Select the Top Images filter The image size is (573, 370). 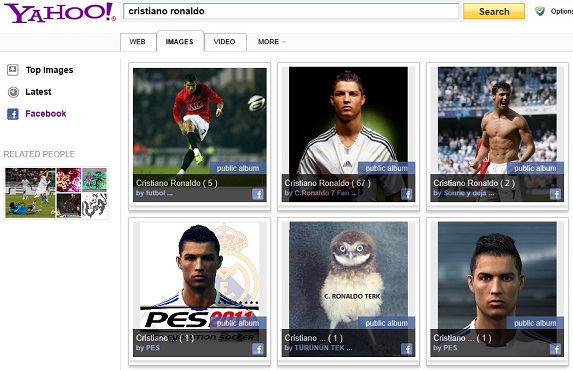(x=49, y=70)
